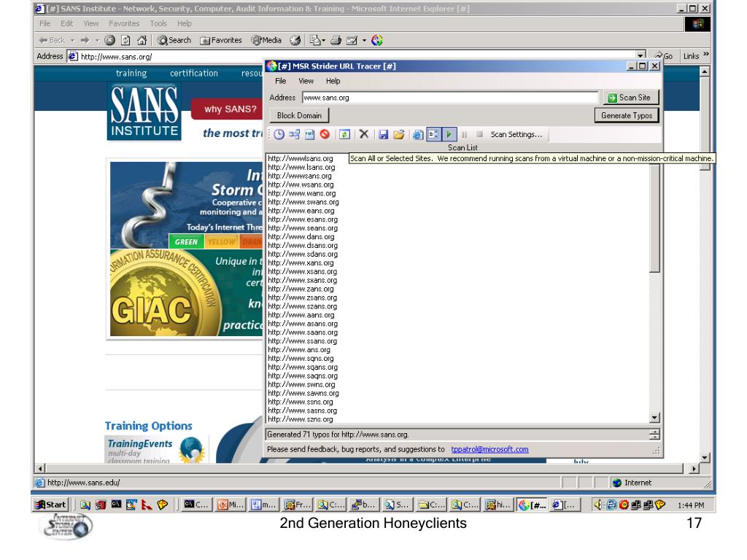Click the stop square icon in Strider toolbar
This screenshot has width=747, height=560.
(x=480, y=134)
